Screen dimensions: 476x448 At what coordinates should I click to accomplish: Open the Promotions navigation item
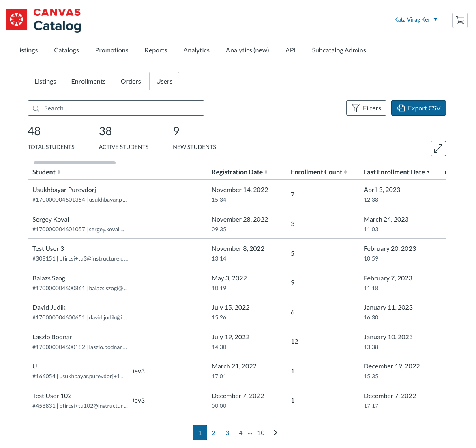click(112, 50)
